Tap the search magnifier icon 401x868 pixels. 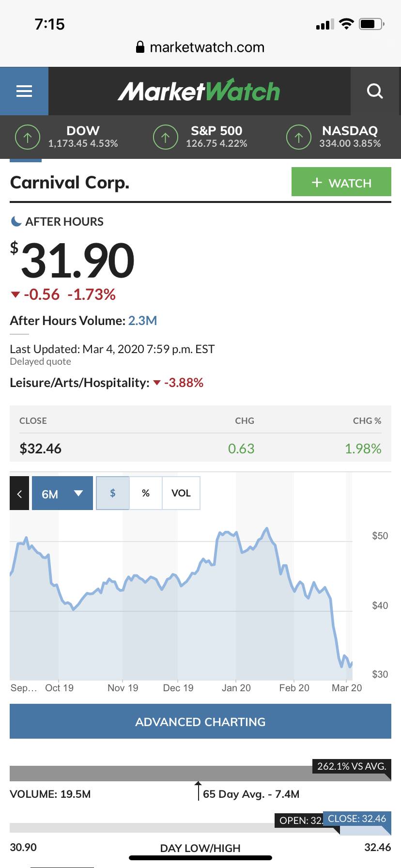pyautogui.click(x=375, y=91)
